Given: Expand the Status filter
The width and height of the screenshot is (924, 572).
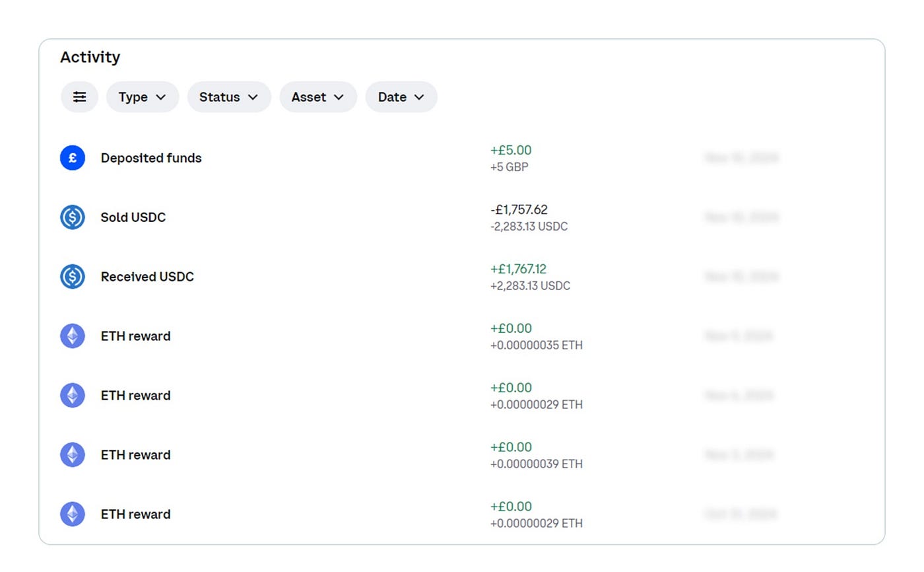Looking at the screenshot, I should pos(229,96).
